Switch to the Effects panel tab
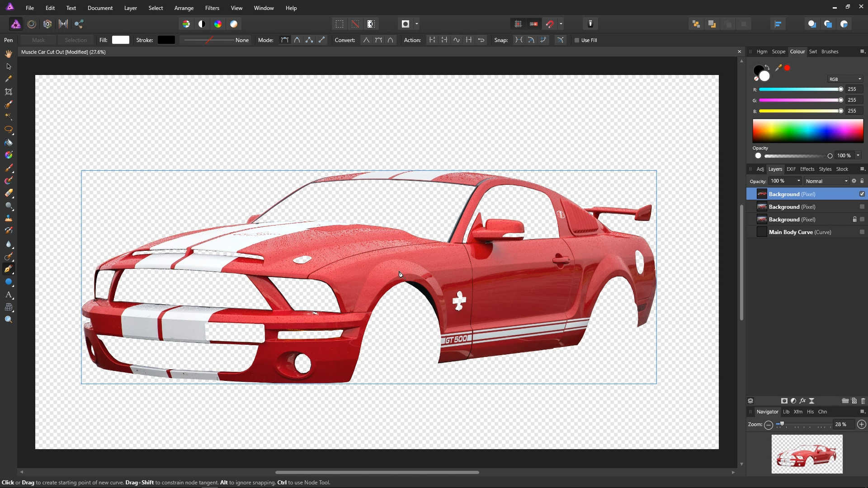This screenshot has width=868, height=488. (x=807, y=169)
